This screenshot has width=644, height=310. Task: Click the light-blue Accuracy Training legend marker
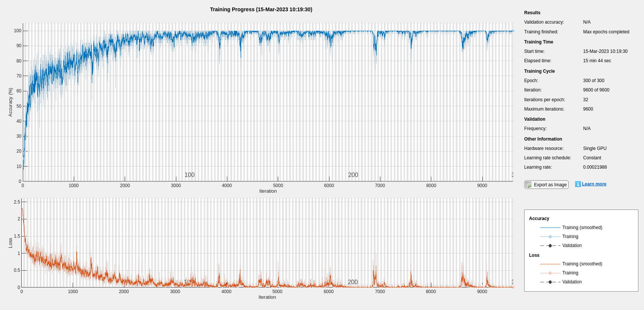tap(550, 237)
